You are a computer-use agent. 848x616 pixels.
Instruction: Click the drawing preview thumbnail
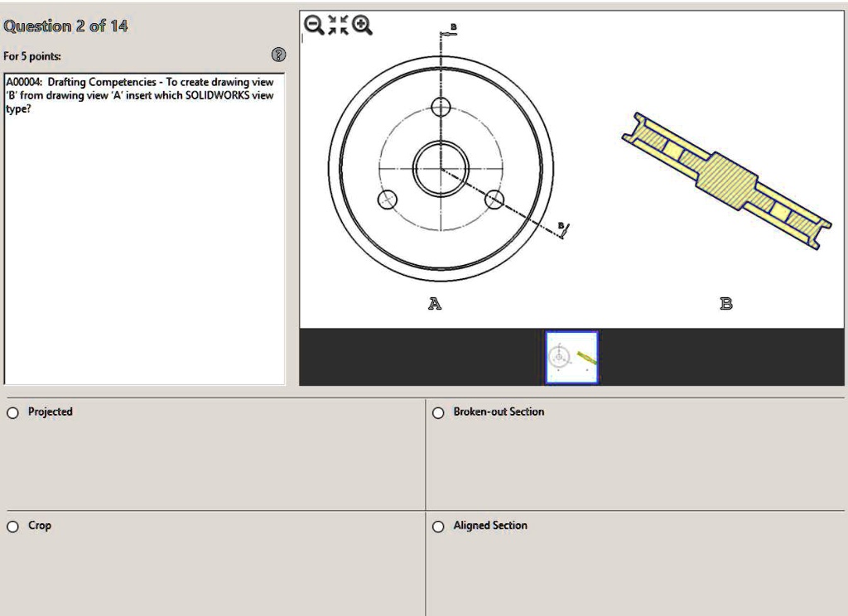(x=571, y=357)
